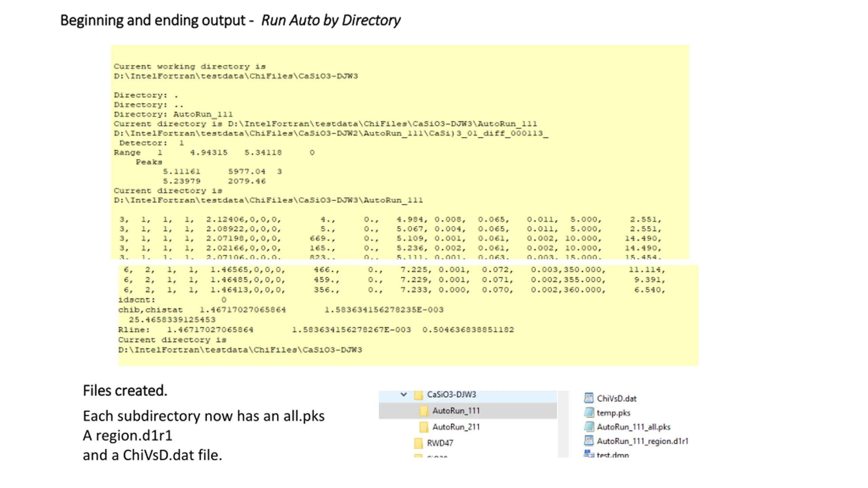Screen dimensions: 868x488
Task: Click the value 25.4658339125453
Action: coord(172,320)
